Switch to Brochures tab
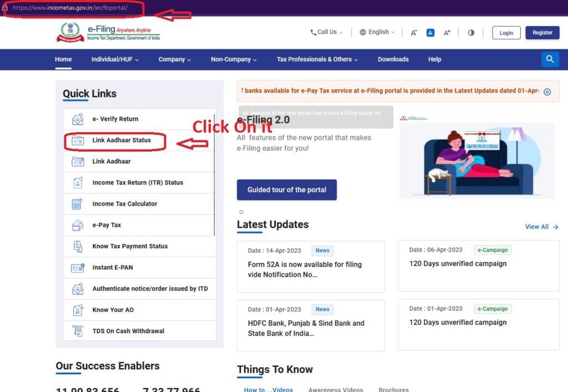568x392 pixels. pos(393,389)
